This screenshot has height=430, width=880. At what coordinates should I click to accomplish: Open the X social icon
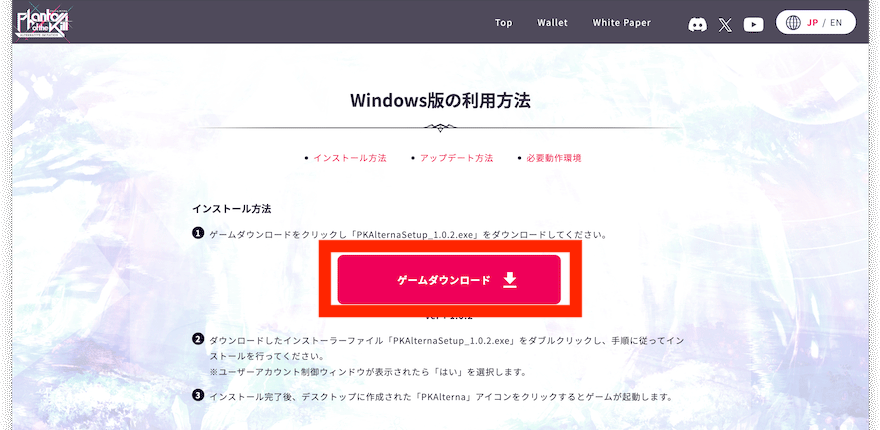click(725, 24)
